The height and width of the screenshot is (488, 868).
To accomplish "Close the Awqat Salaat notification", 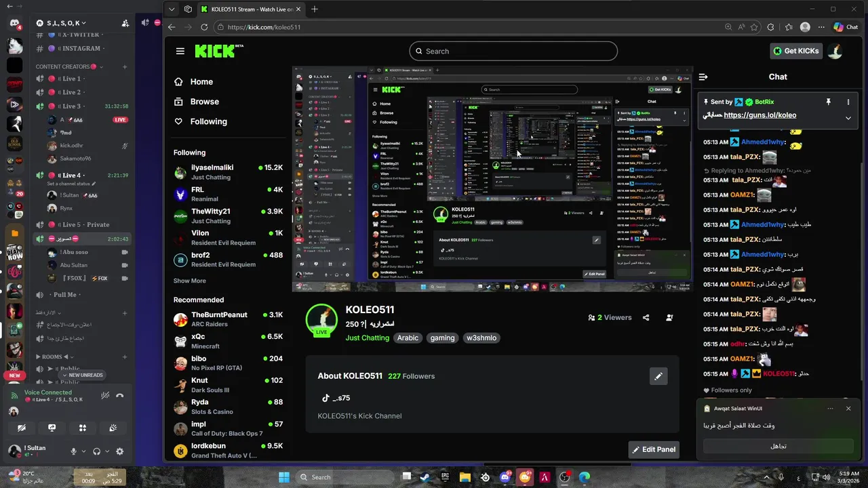I will pyautogui.click(x=848, y=409).
